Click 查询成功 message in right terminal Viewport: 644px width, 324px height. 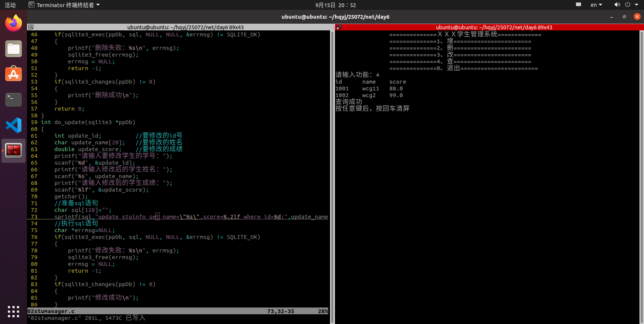click(349, 102)
